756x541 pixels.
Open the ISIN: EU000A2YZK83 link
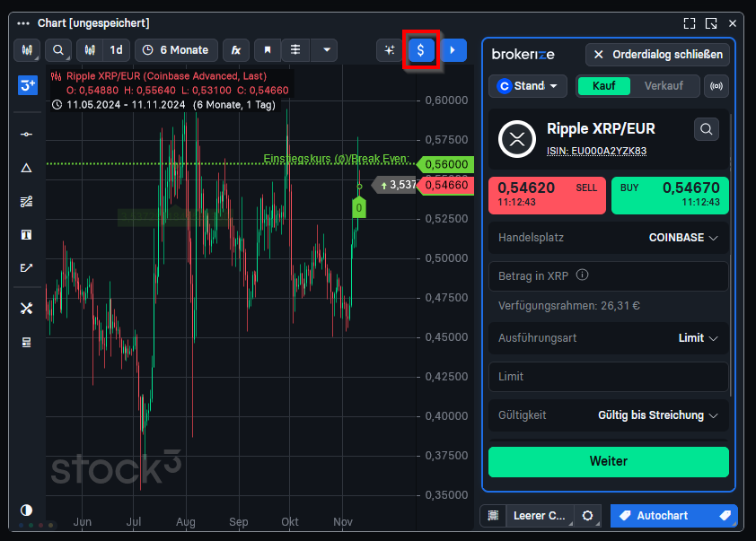point(596,151)
